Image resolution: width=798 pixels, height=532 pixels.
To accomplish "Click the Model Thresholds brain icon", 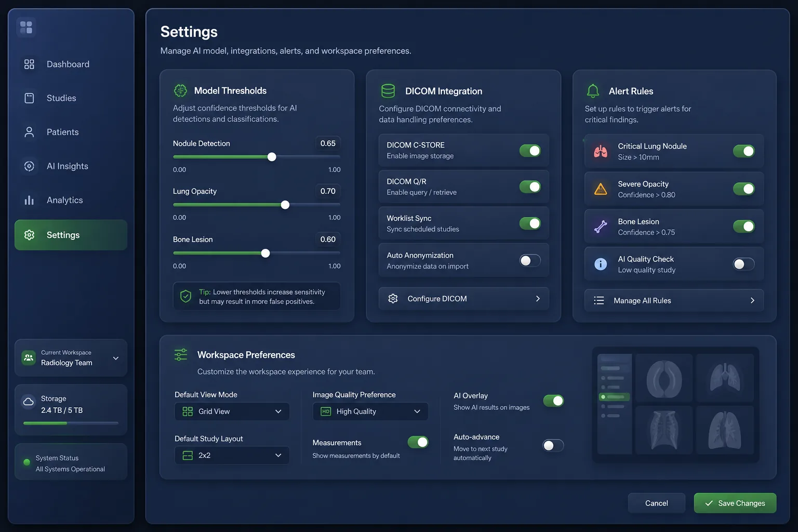I will (180, 90).
